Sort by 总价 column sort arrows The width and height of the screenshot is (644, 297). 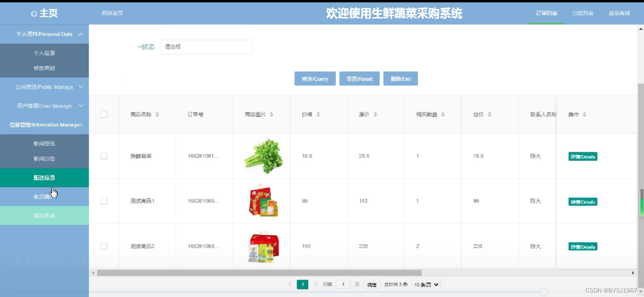tap(489, 114)
